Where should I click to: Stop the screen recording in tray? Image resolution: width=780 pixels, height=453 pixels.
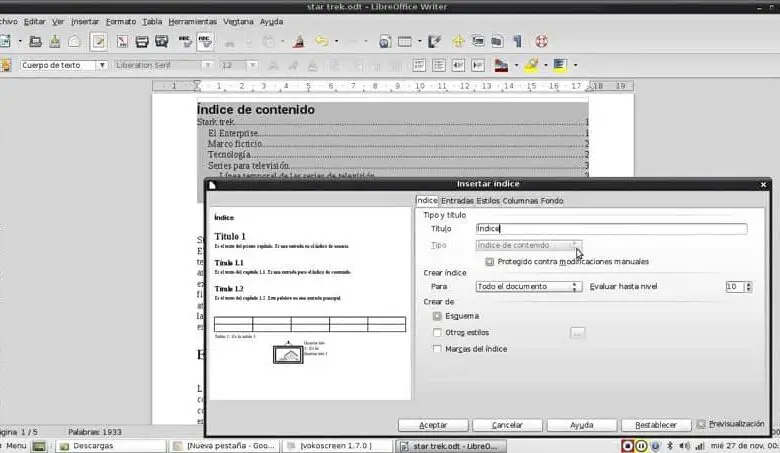coord(627,446)
